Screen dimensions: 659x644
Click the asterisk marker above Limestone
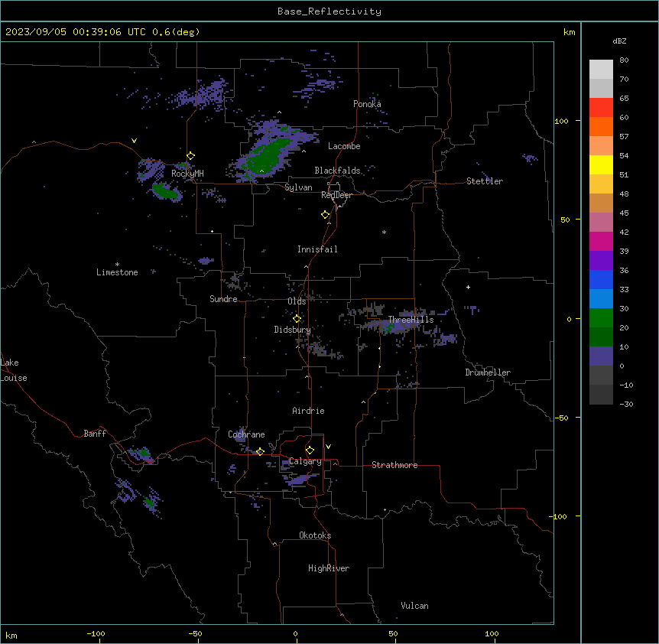(117, 265)
